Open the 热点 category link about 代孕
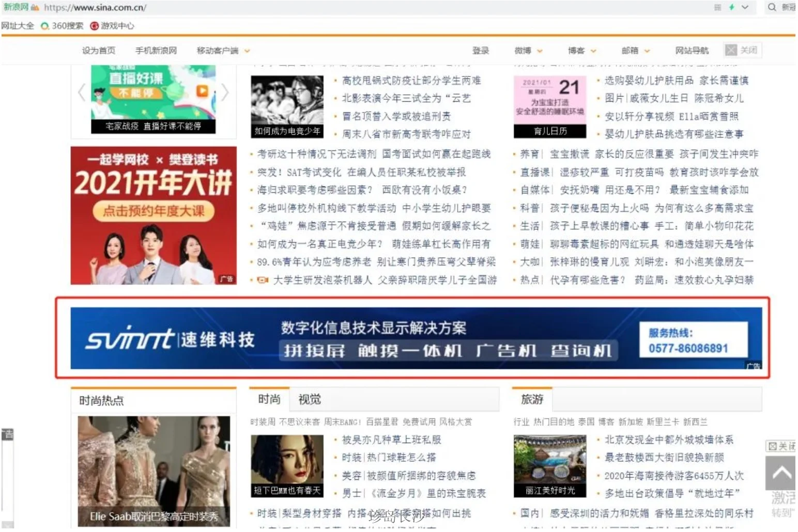Image resolution: width=798 pixels, height=532 pixels. click(529, 280)
